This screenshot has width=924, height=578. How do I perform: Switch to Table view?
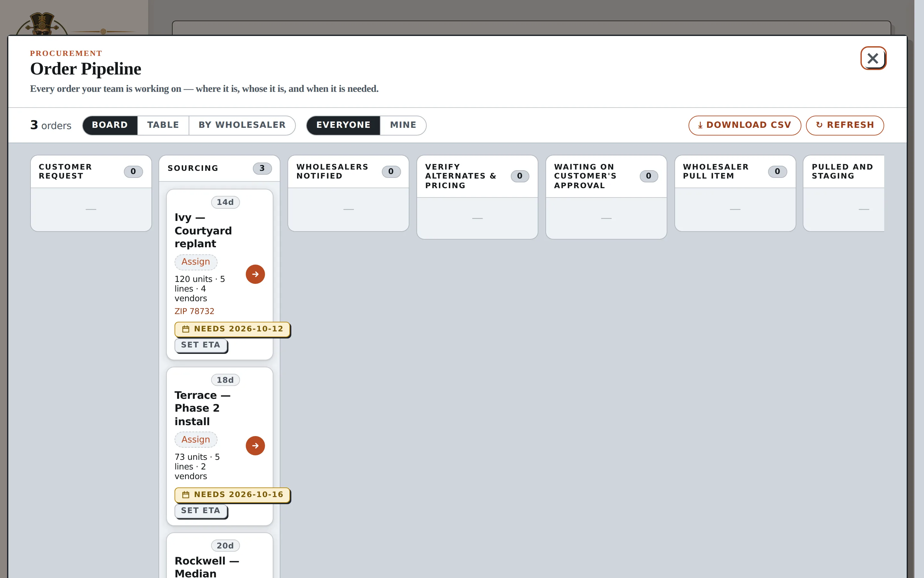[163, 125]
